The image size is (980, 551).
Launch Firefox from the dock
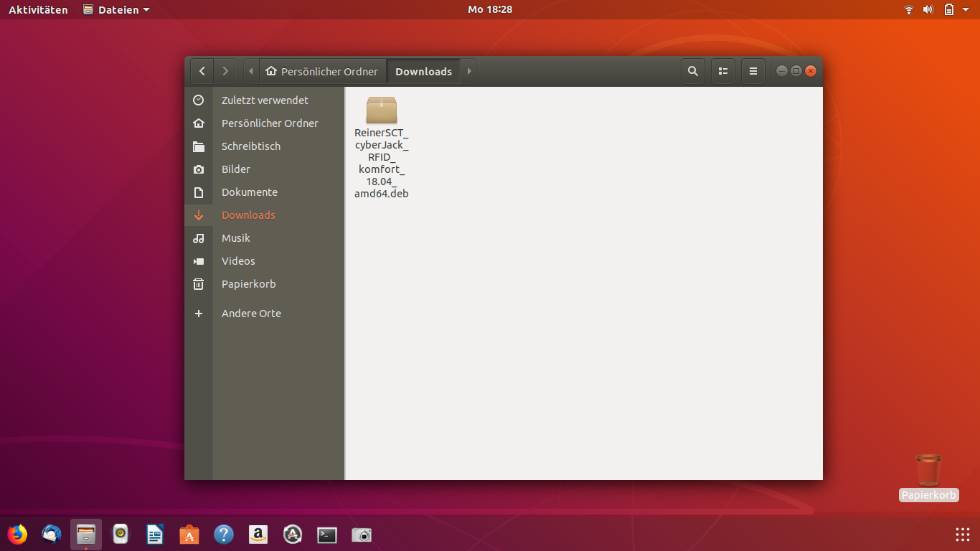click(x=17, y=534)
